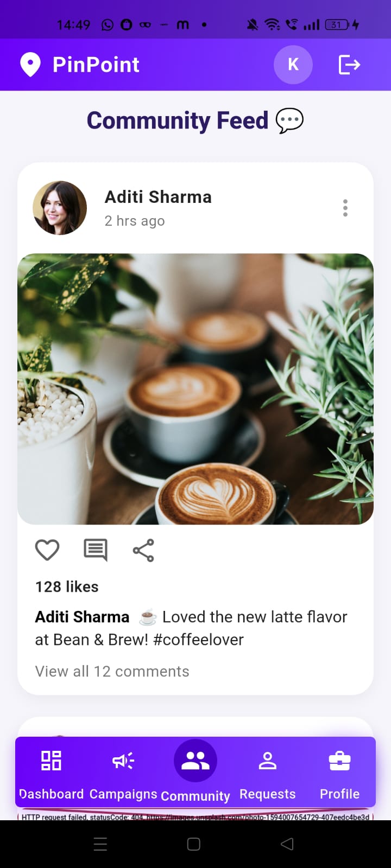Open Android recent apps menu button
The image size is (391, 868).
(100, 844)
